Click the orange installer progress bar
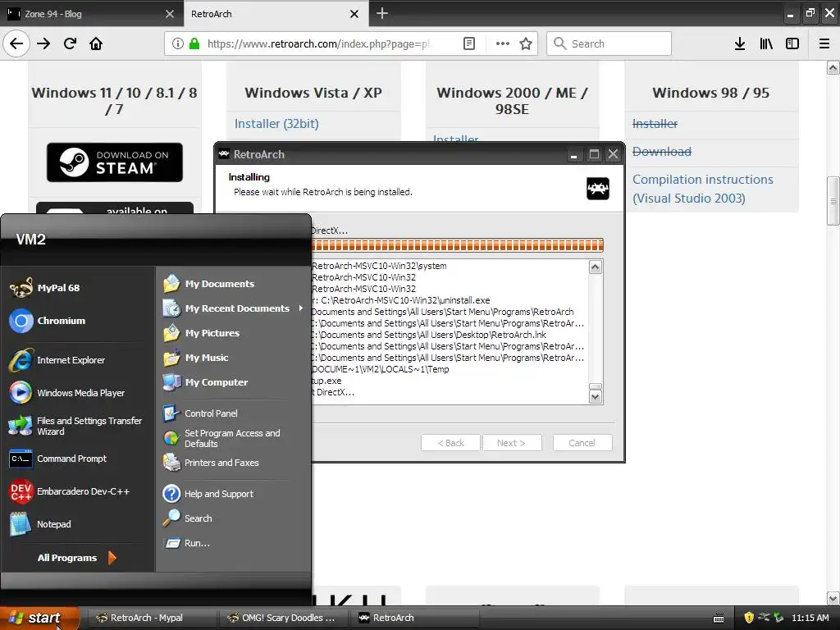 [458, 245]
